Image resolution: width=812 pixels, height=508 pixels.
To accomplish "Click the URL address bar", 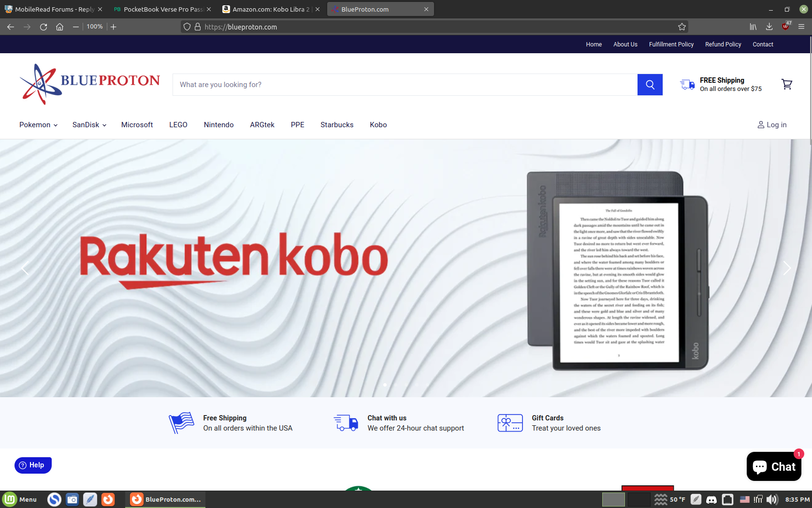I will (435, 27).
